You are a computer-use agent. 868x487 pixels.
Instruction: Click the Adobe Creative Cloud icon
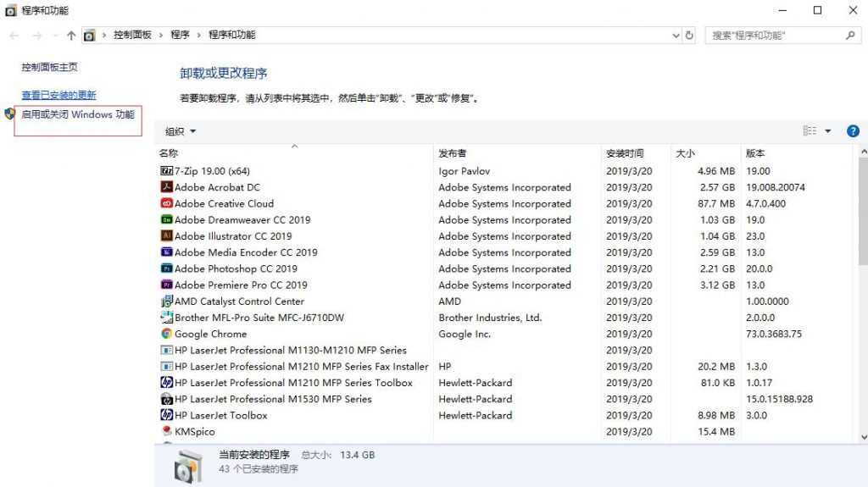(x=167, y=203)
